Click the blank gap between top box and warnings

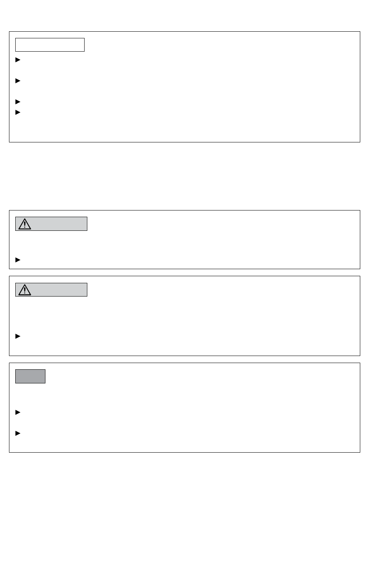184,176
